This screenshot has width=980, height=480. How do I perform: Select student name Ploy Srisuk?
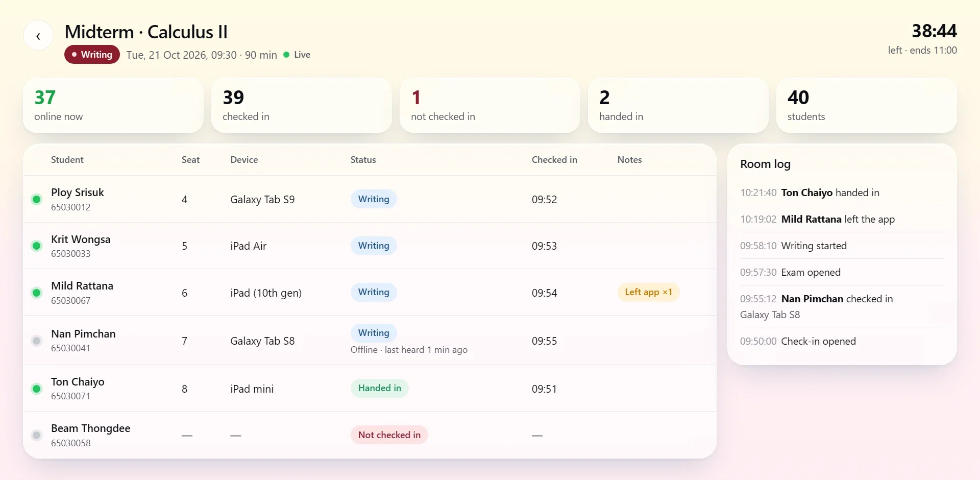point(78,193)
